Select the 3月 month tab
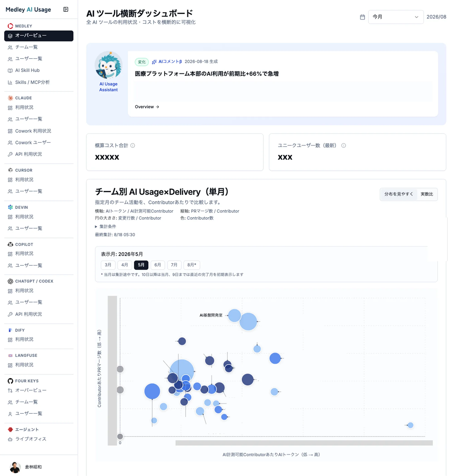The image size is (454, 476). (x=108, y=265)
